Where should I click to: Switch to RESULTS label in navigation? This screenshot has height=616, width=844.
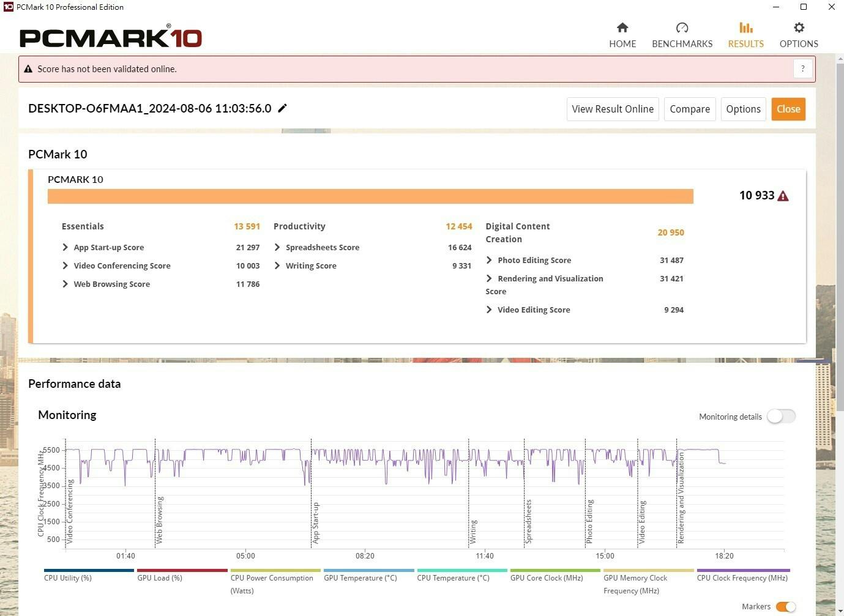745,44
